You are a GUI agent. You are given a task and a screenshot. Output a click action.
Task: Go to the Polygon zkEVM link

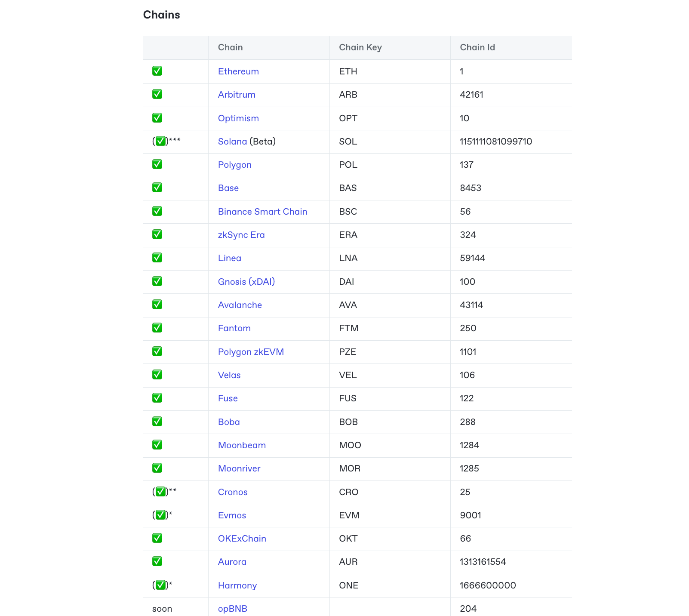pos(251,352)
